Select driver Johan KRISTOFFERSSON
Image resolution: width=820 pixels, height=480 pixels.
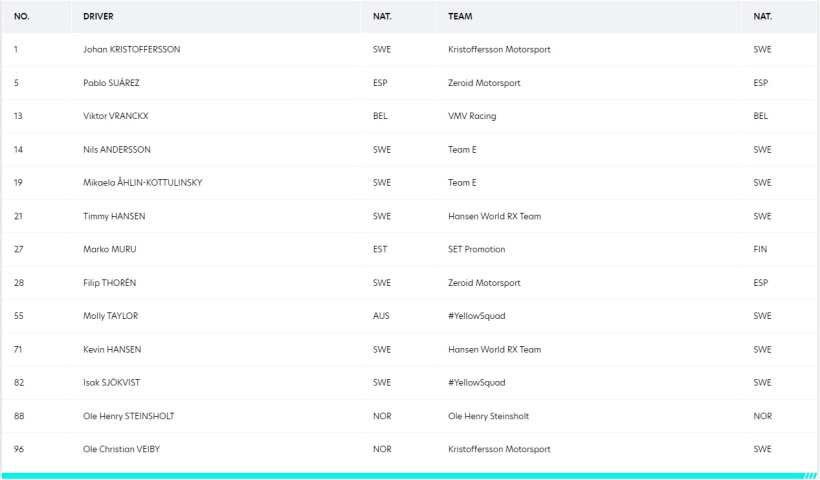[x=132, y=49]
